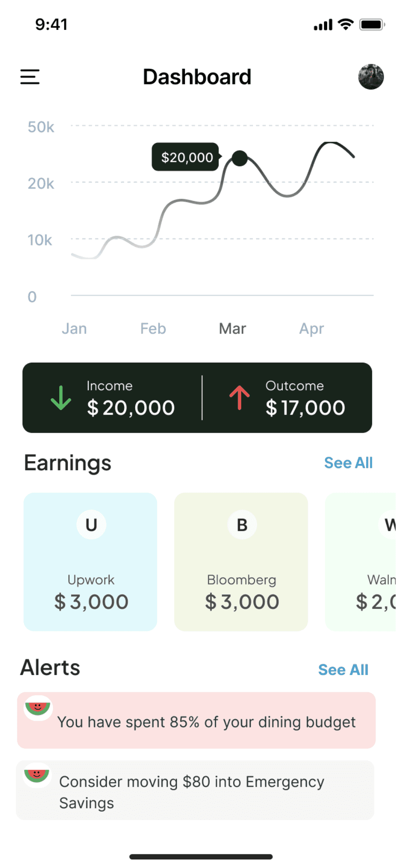401x868 pixels.
Task: Check the battery status icon
Action: 372,24
